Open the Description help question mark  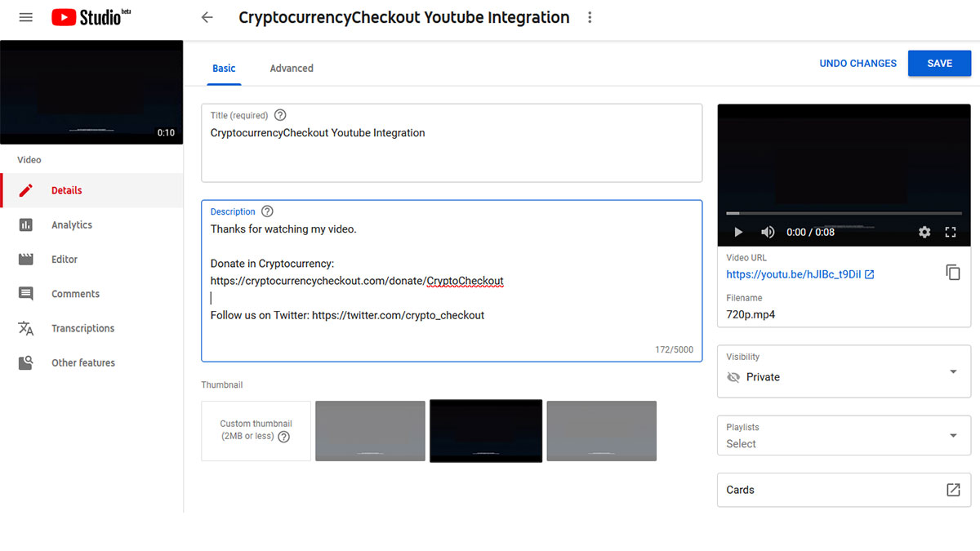click(267, 211)
